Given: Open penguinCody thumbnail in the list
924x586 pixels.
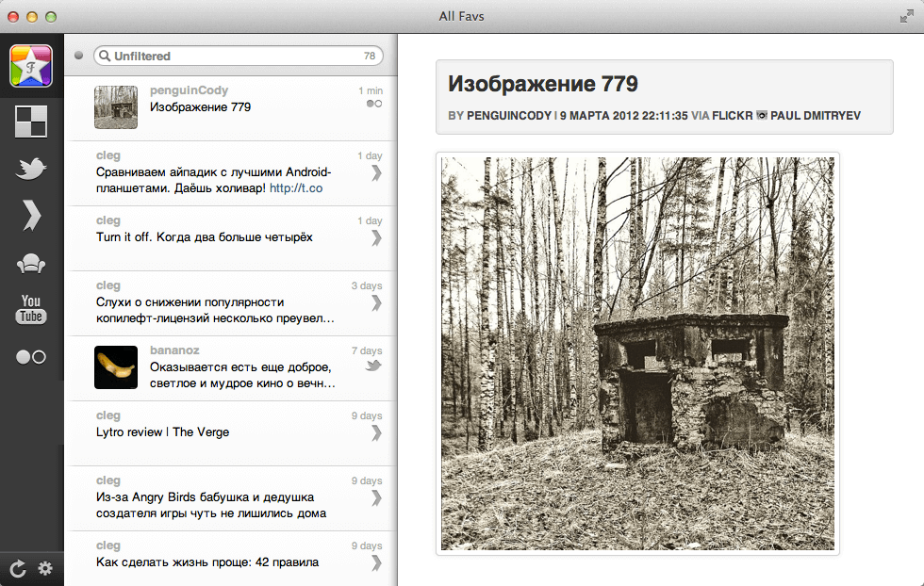Looking at the screenshot, I should [x=116, y=107].
